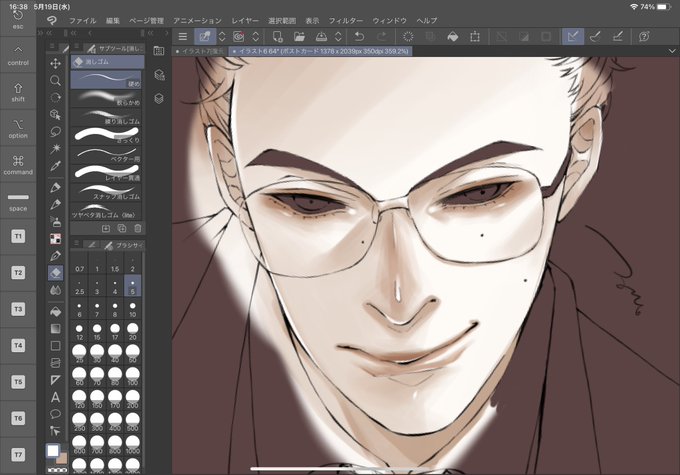Toggle Snap to grid

pos(618,37)
